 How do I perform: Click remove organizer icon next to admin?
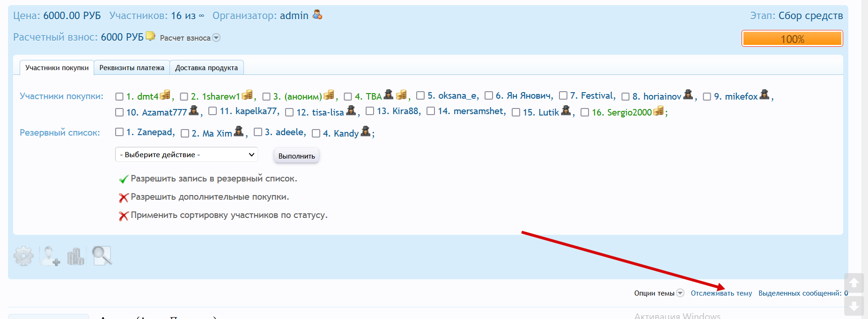coord(317,15)
